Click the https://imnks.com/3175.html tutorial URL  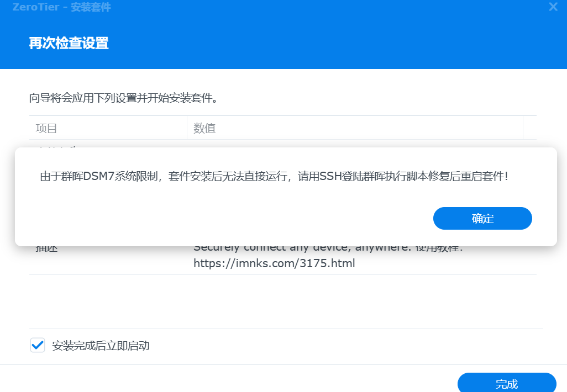(274, 263)
